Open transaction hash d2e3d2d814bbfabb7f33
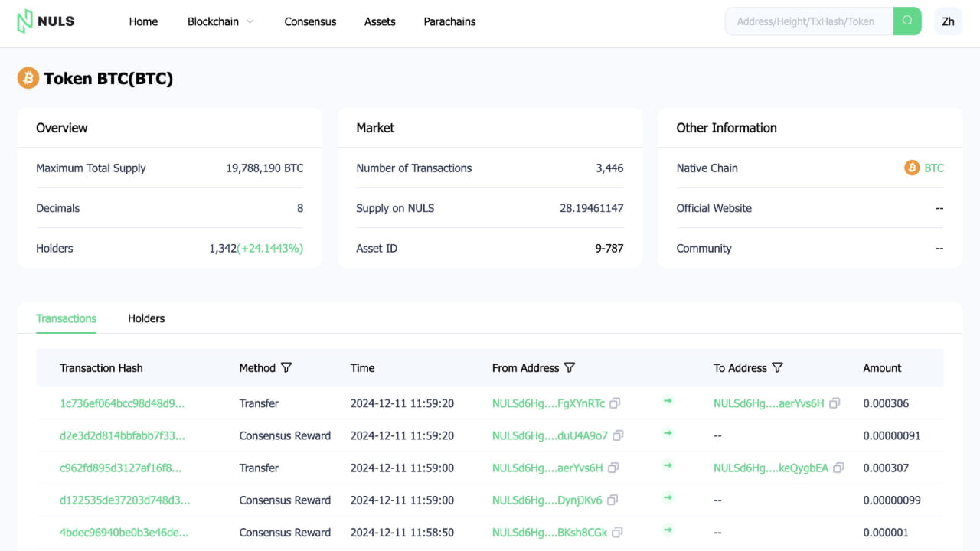Screen dimensions: 980x551 (122, 435)
